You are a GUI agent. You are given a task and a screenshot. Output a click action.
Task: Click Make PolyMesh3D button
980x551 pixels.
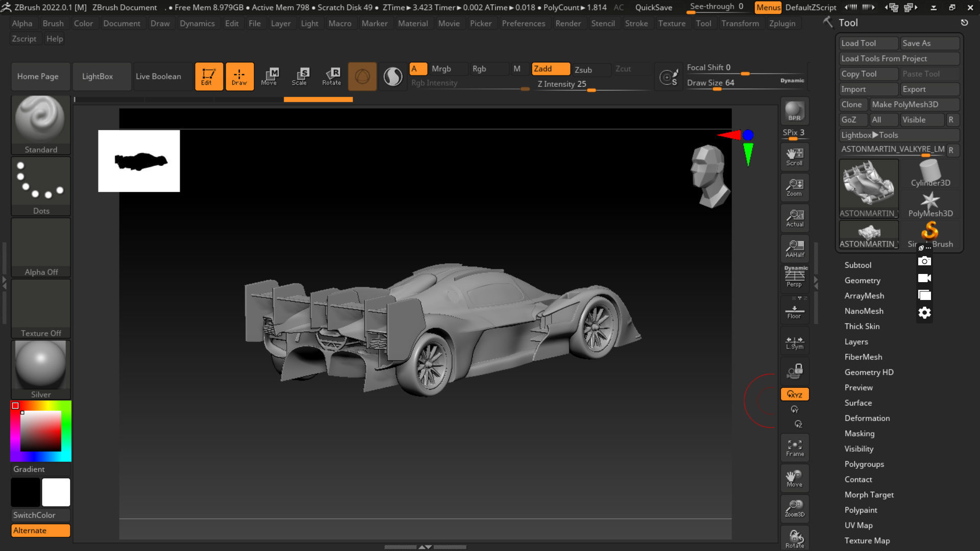[915, 105]
